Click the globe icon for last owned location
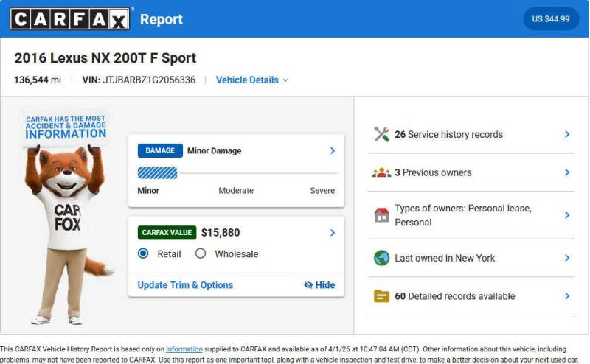This screenshot has height=364, width=590. (x=381, y=258)
